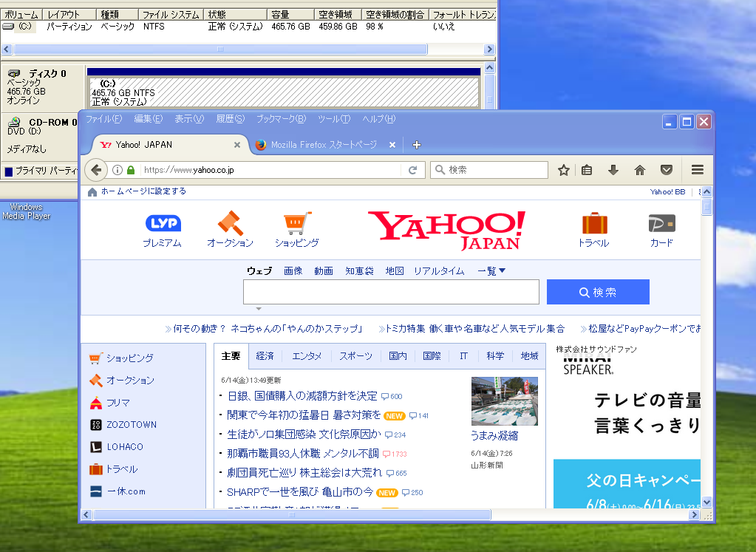
Task: Reload the page with the refresh icon
Action: click(412, 170)
